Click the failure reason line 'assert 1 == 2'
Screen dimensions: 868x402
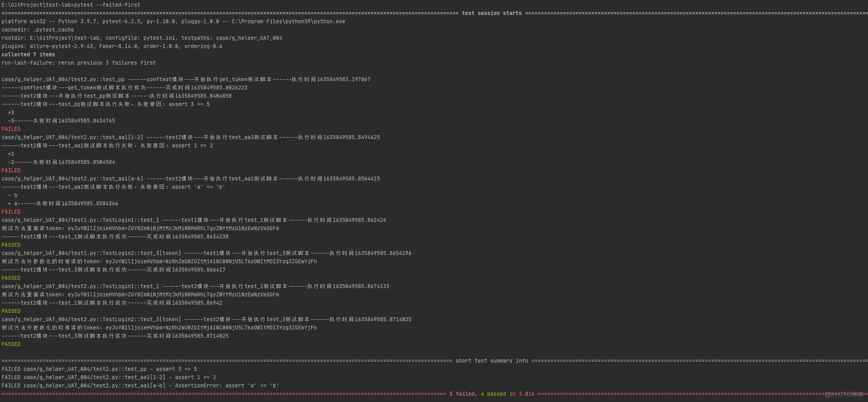(107, 145)
